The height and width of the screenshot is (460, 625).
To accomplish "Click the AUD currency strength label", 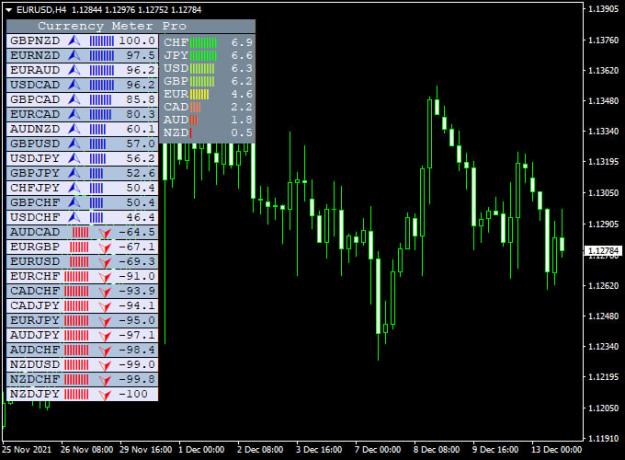I will point(176,120).
